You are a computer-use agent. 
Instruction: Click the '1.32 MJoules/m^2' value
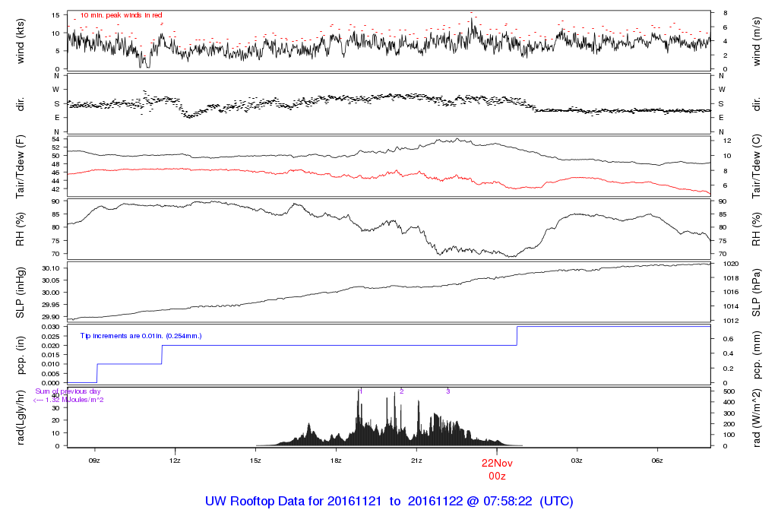[x=74, y=400]
